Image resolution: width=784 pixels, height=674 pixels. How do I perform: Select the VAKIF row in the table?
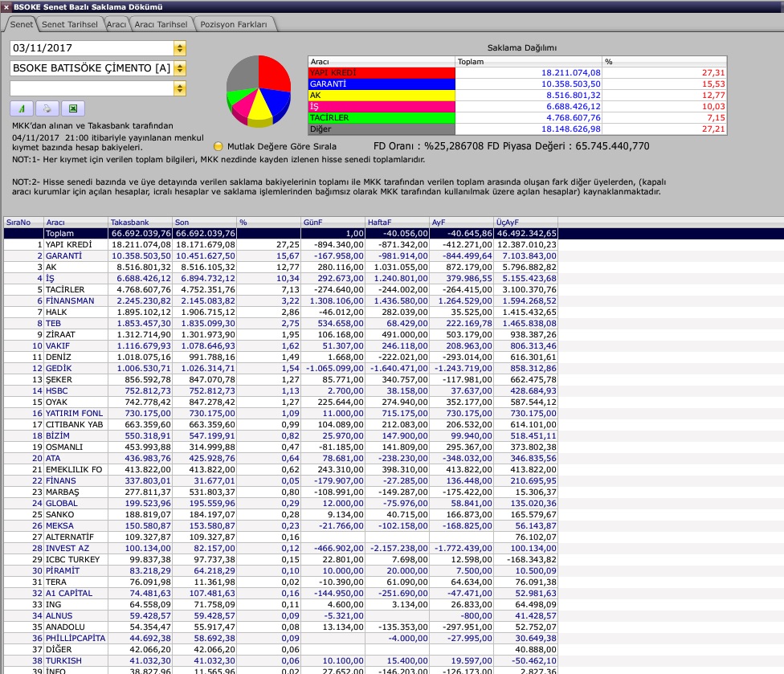[x=280, y=346]
